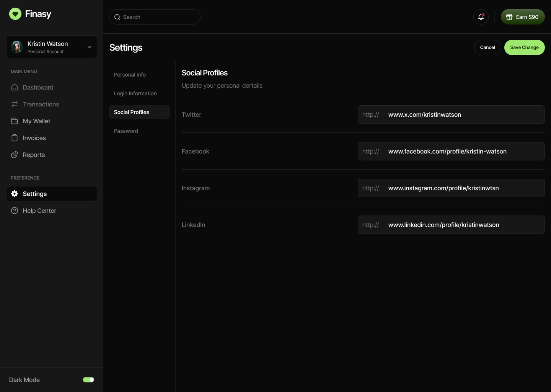Click the Twitter URL input field
551x392 pixels.
pyautogui.click(x=464, y=114)
